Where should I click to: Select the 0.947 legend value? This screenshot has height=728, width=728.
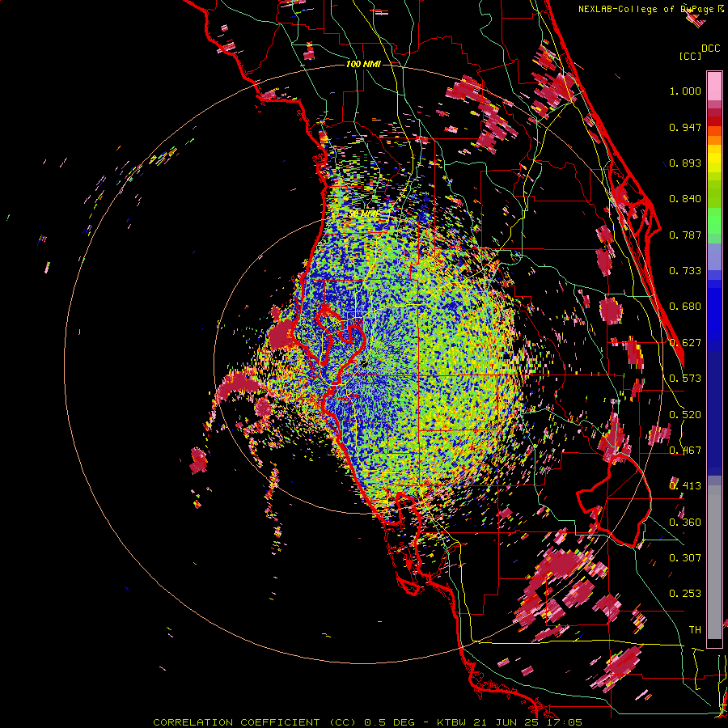click(x=685, y=127)
